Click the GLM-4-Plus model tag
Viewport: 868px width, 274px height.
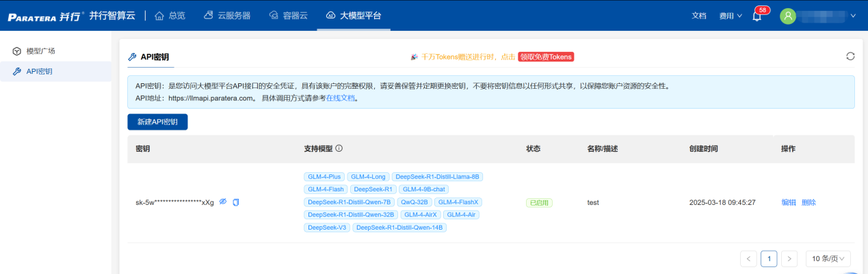[324, 176]
